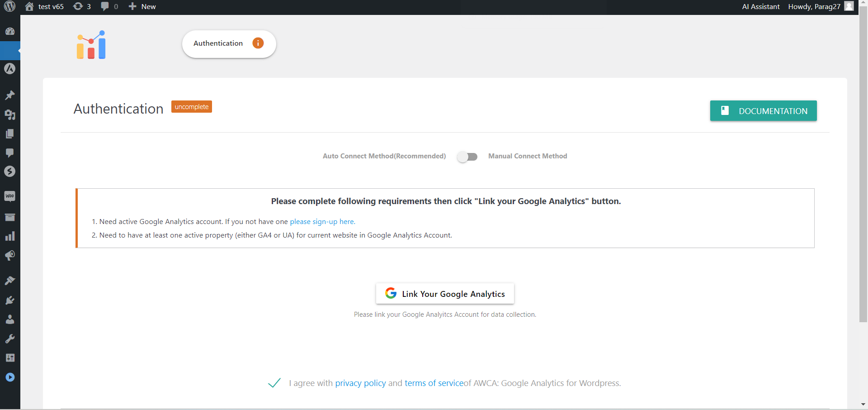
Task: Open Analytics bar chart icon in sidebar
Action: tap(10, 236)
